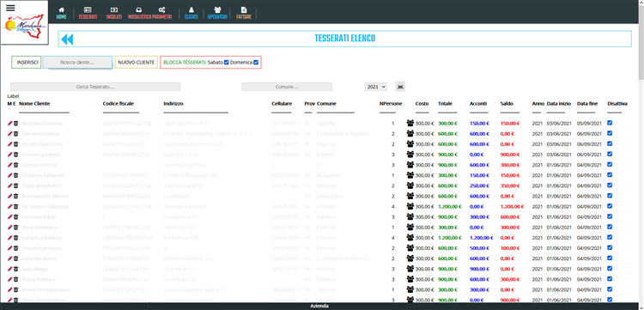Toggle the Domenica checkbox

[256, 63]
